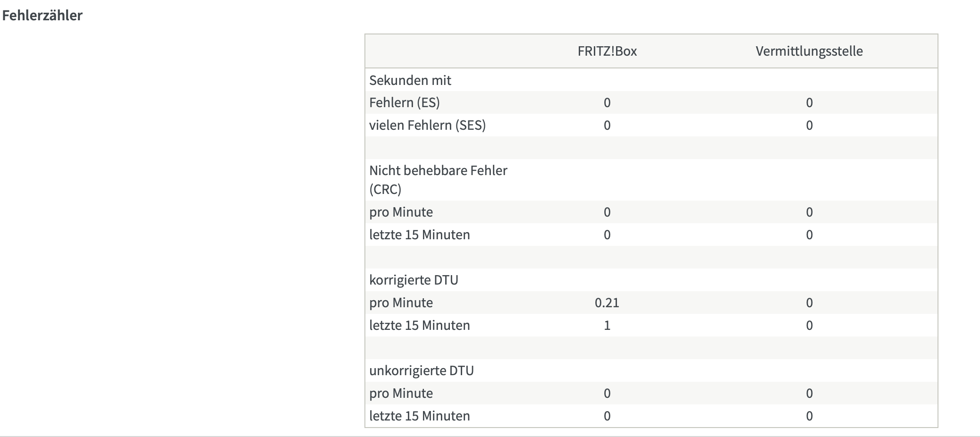Click 'pro Minute' under the CRC section

(401, 212)
